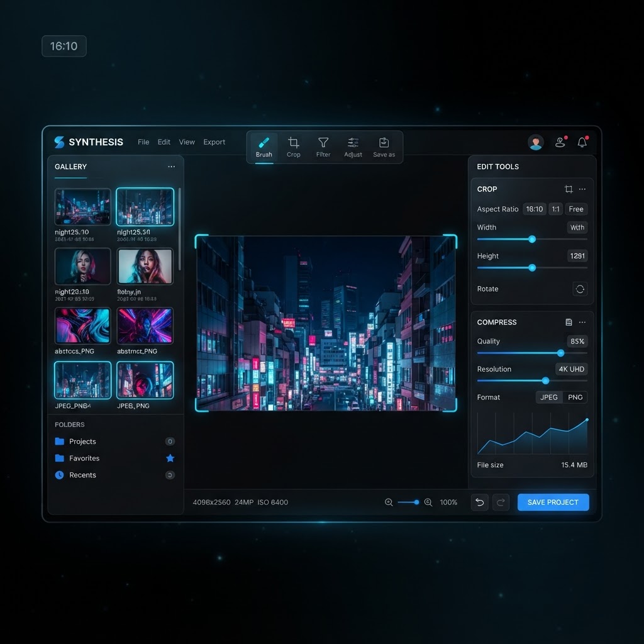The image size is (644, 644).
Task: Click the Quality slider handle
Action: (x=560, y=353)
